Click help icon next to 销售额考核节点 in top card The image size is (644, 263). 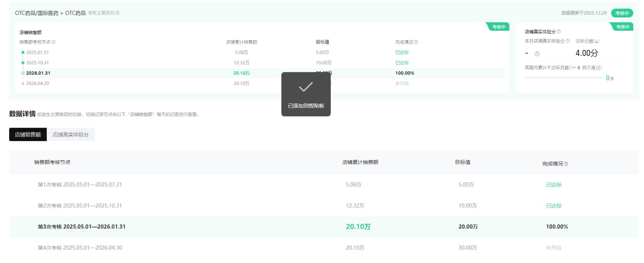[53, 42]
